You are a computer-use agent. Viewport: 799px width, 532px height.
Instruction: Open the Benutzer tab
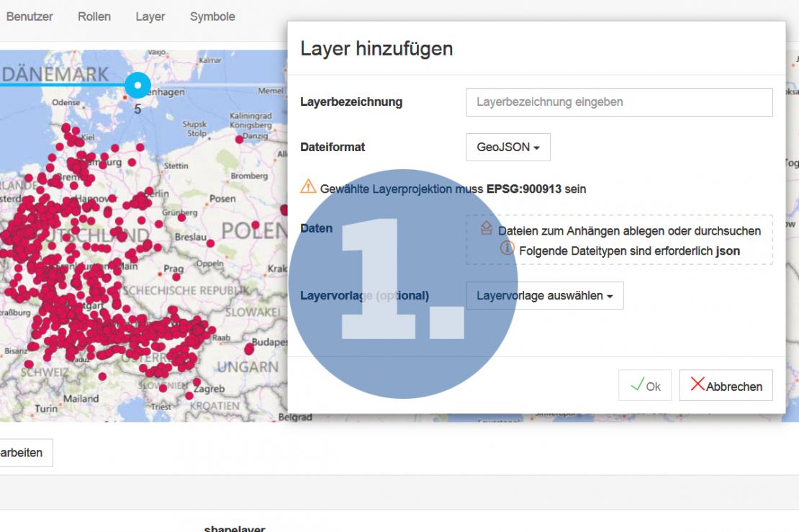point(29,17)
